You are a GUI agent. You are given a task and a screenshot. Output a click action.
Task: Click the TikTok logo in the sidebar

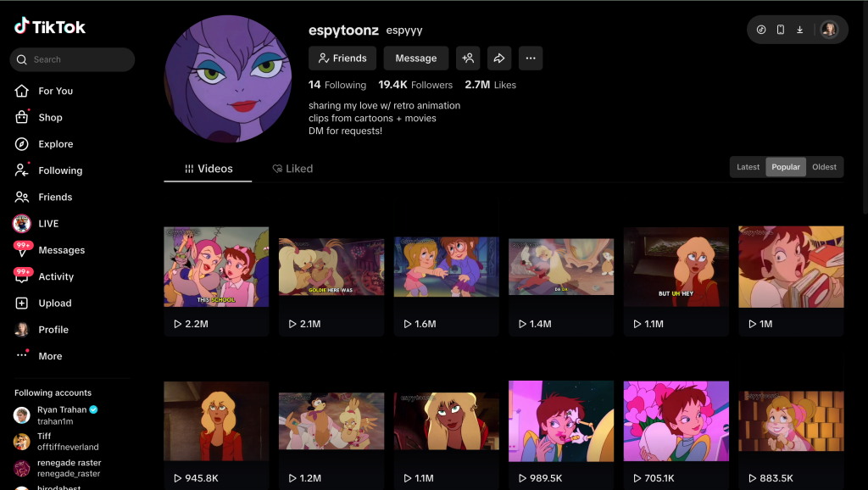click(x=50, y=27)
